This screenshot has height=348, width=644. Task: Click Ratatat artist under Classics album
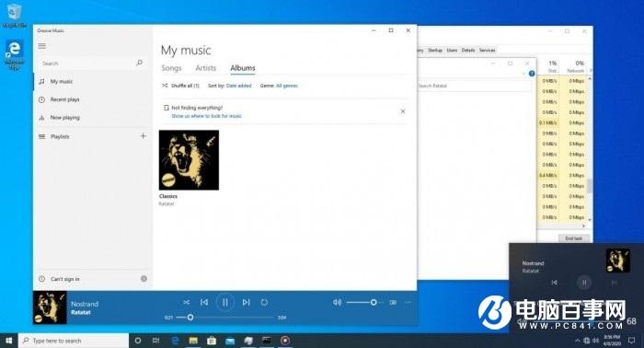click(x=167, y=203)
